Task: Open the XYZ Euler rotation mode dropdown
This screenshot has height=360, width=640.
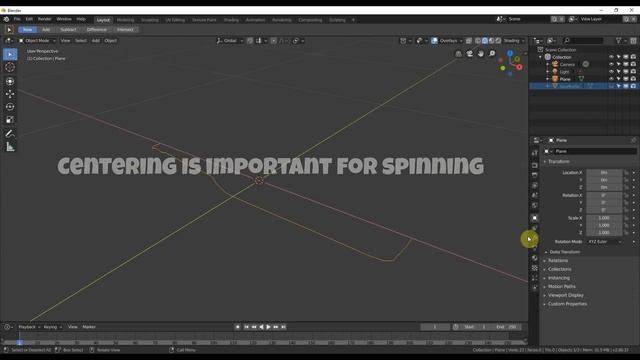Action: click(x=605, y=242)
